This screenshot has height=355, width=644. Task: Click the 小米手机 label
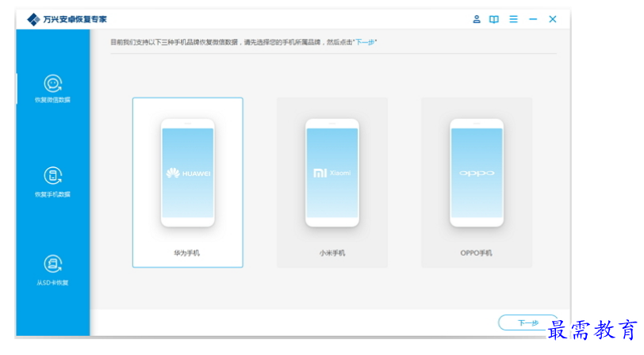tap(332, 253)
